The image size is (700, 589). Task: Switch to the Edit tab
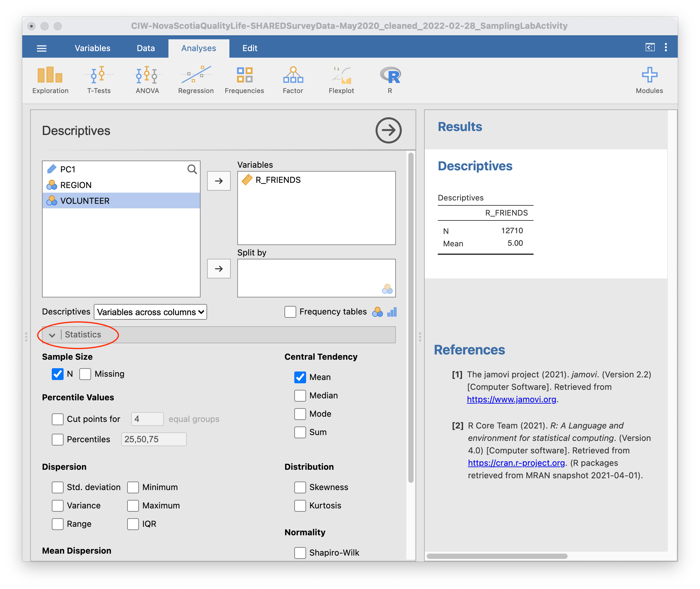point(250,48)
